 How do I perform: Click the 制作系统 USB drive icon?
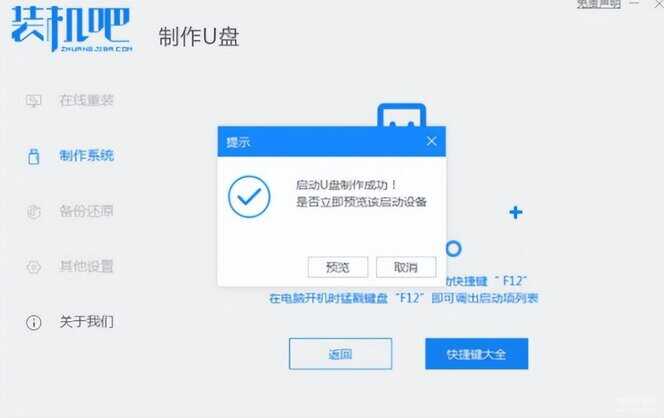(33, 156)
